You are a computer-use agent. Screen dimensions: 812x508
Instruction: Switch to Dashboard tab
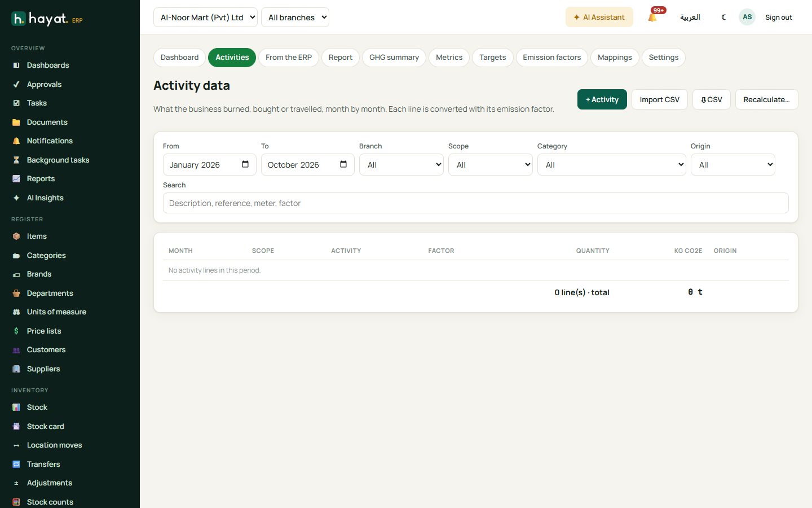(179, 58)
